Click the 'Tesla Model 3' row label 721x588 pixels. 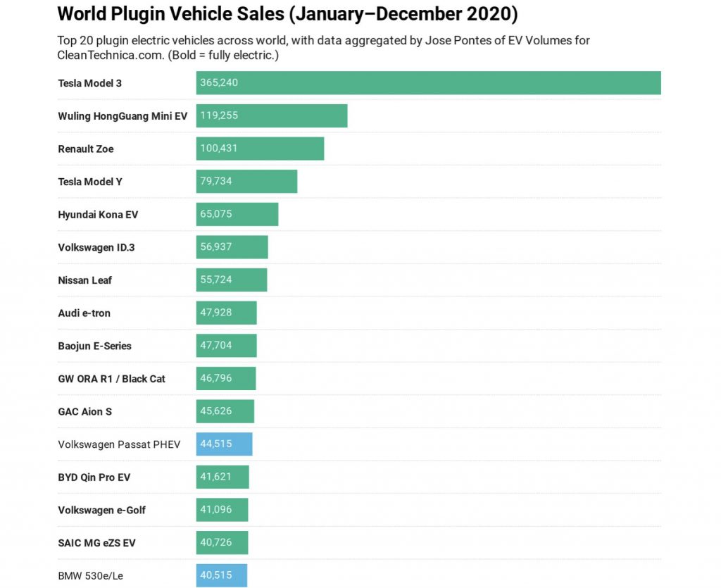(89, 83)
